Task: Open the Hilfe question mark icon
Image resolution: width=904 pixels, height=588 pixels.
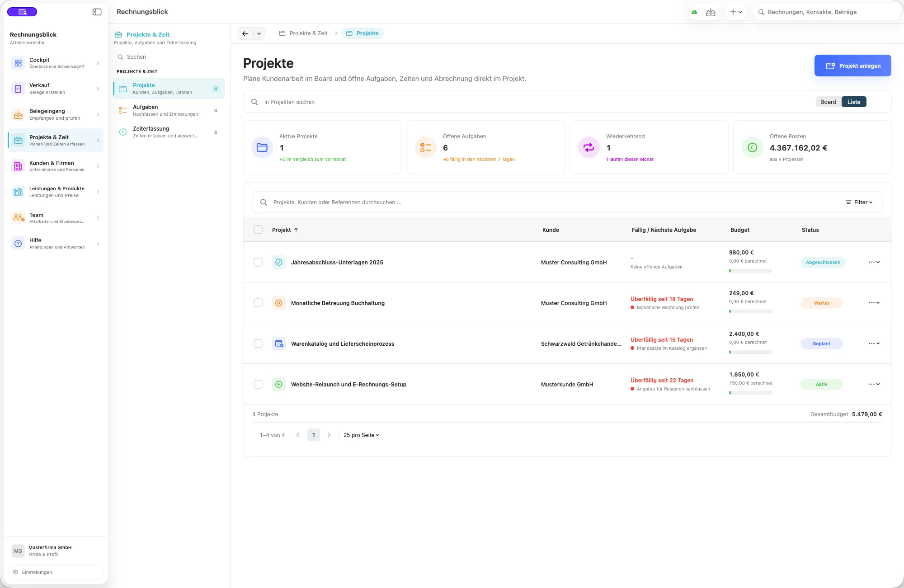Action: click(x=18, y=244)
